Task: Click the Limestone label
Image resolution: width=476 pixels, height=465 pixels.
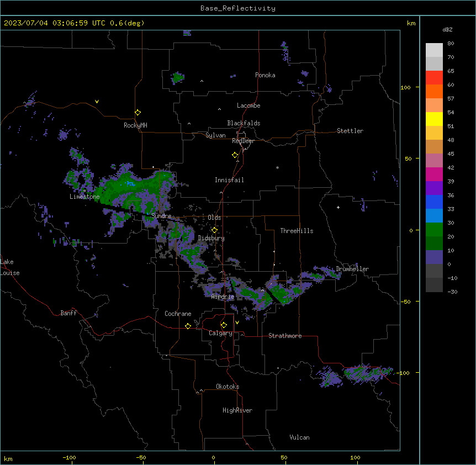Action: point(84,197)
